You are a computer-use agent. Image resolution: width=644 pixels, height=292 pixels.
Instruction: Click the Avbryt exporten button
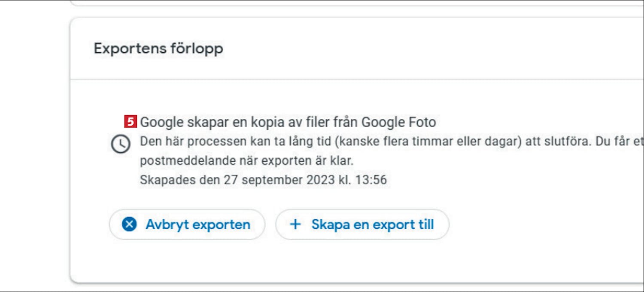point(187,224)
